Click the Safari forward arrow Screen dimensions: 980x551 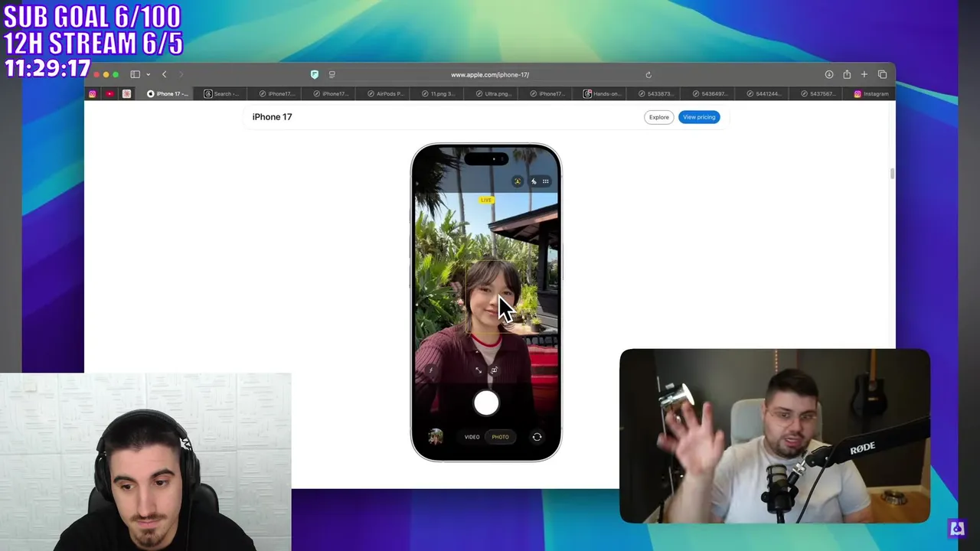tap(181, 74)
